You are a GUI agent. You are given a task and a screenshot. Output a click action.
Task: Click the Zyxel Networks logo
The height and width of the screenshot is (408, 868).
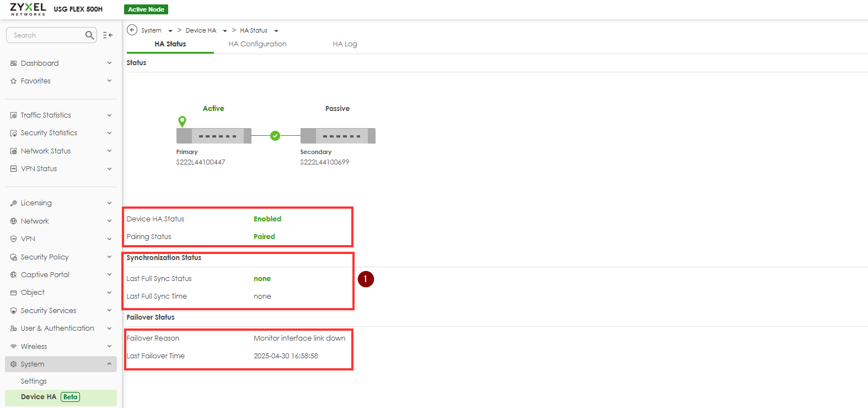pos(28,9)
